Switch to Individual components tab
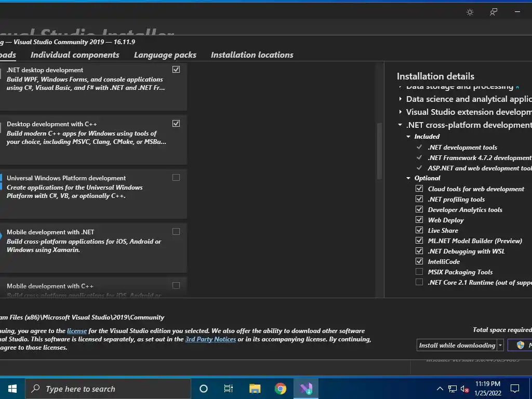 point(75,55)
